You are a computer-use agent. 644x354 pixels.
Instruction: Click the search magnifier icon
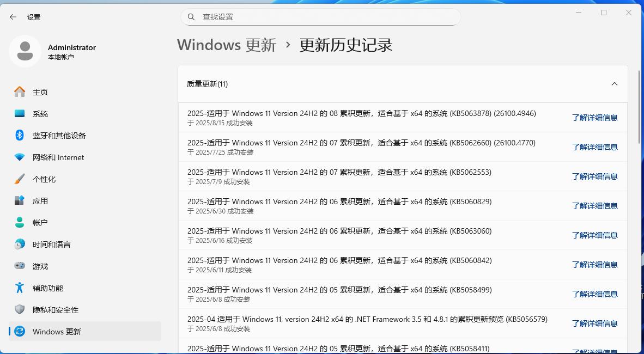191,17
